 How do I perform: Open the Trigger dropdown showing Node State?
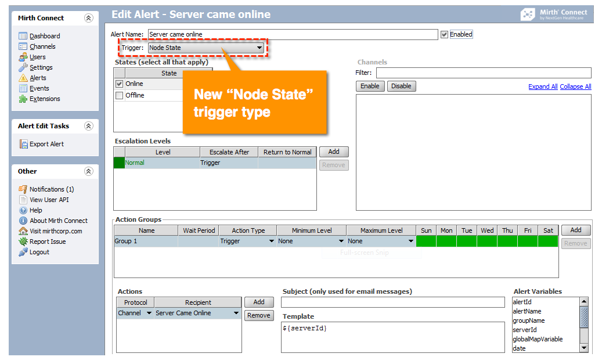tap(206, 48)
